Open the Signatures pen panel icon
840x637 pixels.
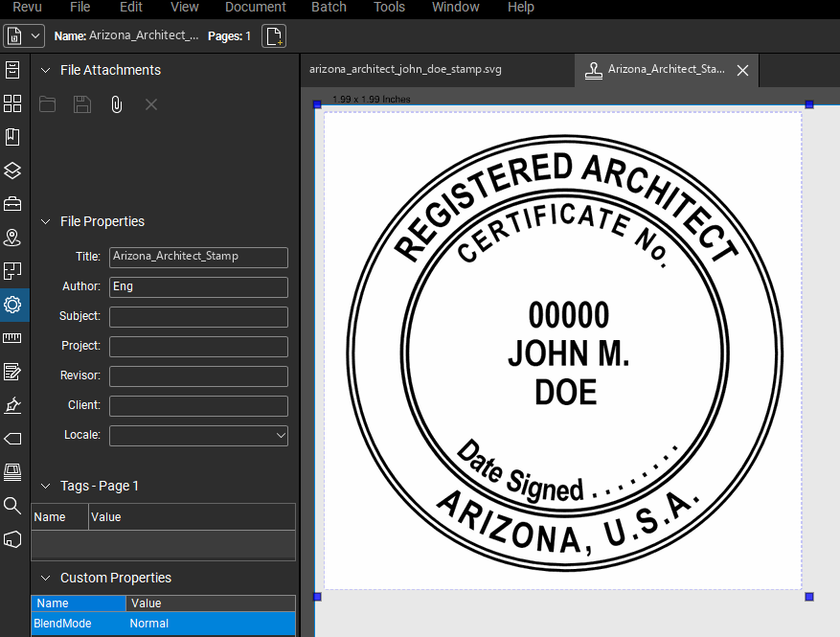(12, 405)
